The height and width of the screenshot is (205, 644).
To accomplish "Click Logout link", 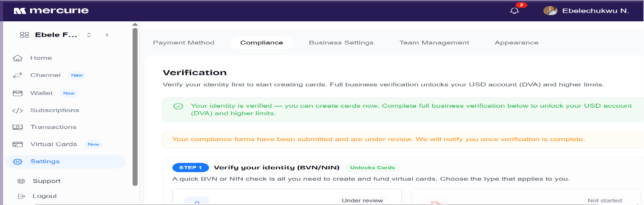I will (x=45, y=196).
